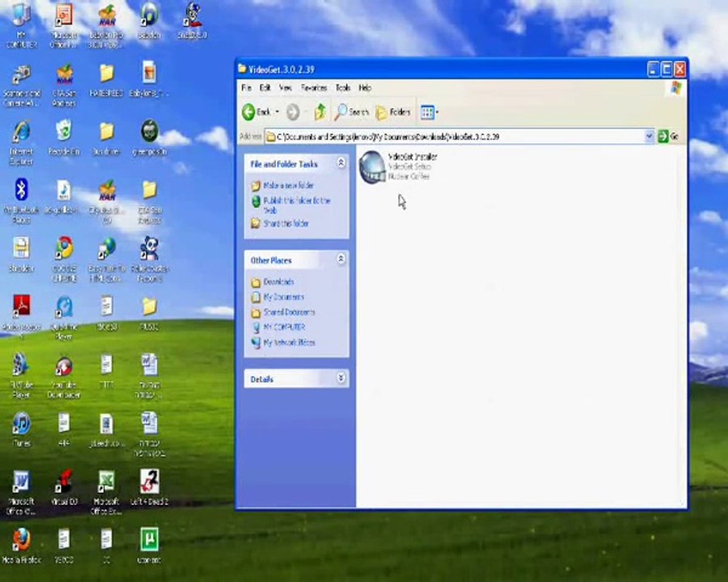The height and width of the screenshot is (582, 728).
Task: Click the Go button beside address bar
Action: [668, 136]
